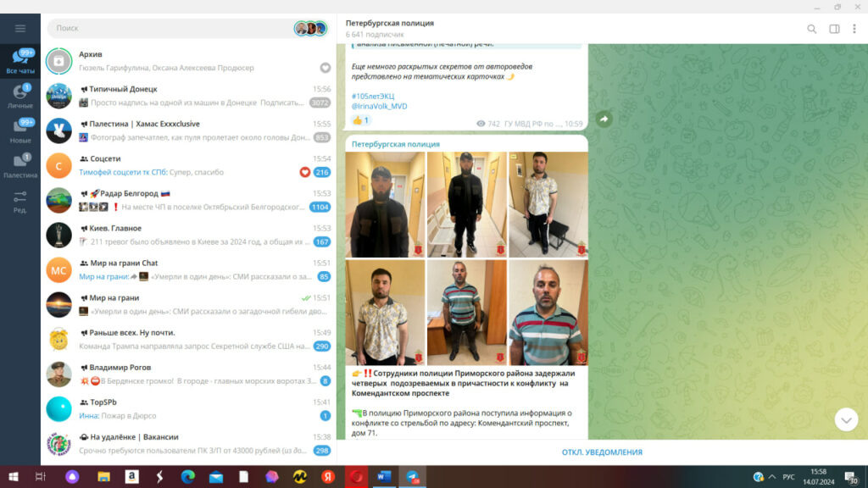Open the Типичный Донецк channel
The width and height of the screenshot is (868, 488).
[x=188, y=96]
